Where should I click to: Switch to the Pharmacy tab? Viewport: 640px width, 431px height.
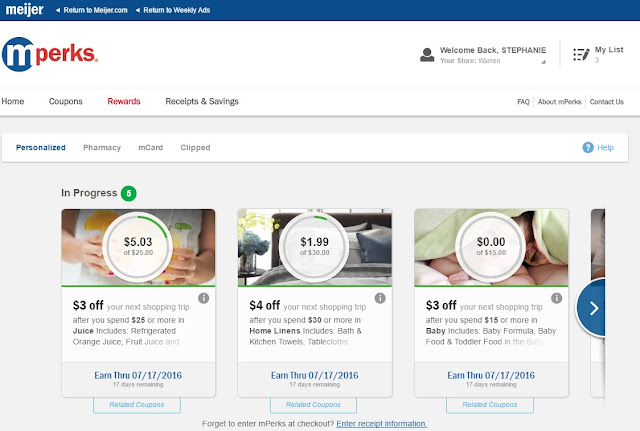coord(102,147)
